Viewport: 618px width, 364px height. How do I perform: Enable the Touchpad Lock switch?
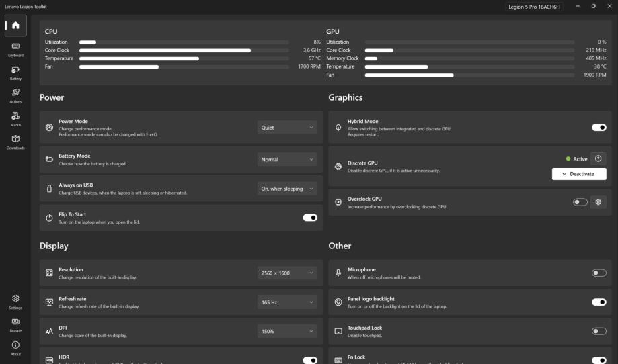(599, 331)
